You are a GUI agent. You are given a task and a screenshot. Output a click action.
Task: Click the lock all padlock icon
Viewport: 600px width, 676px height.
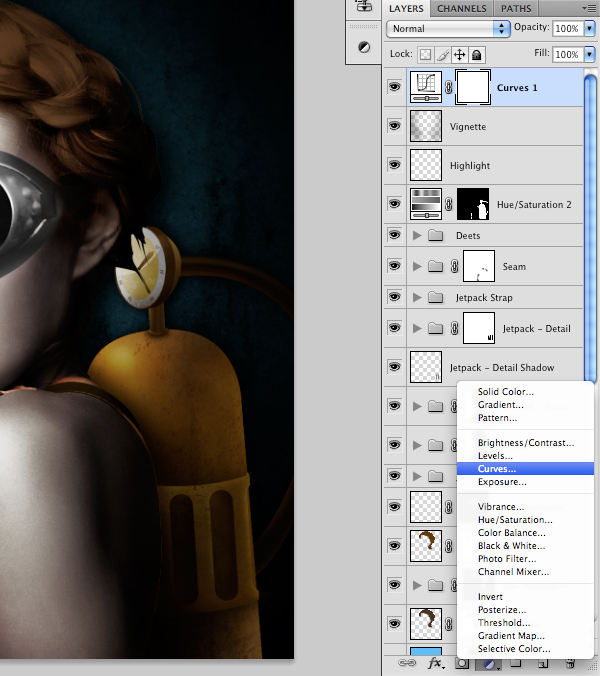pos(476,54)
